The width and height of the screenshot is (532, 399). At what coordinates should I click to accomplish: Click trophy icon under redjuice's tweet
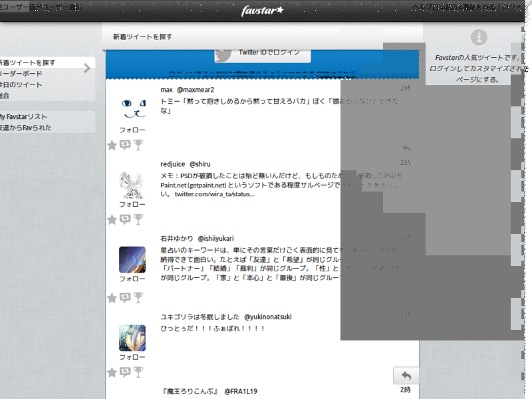pyautogui.click(x=138, y=219)
